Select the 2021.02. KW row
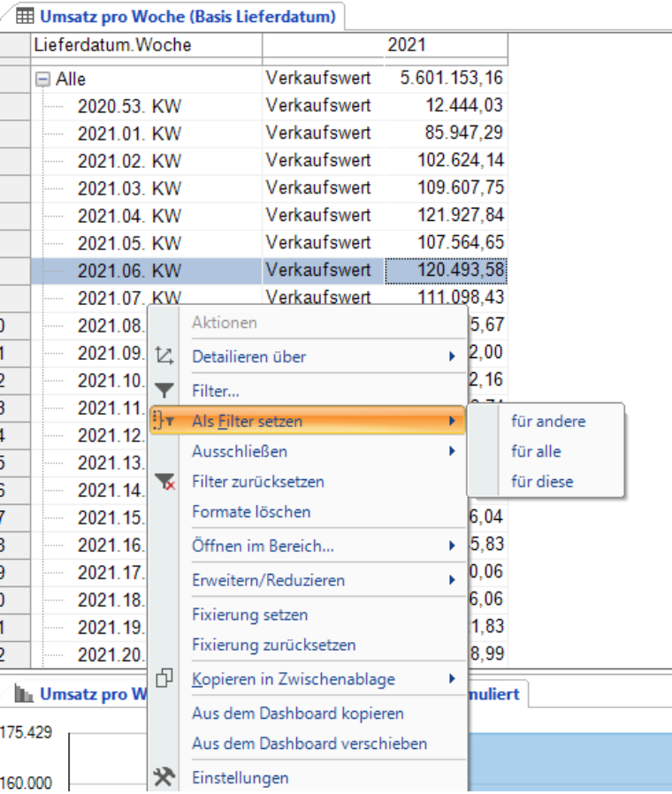 click(x=129, y=161)
